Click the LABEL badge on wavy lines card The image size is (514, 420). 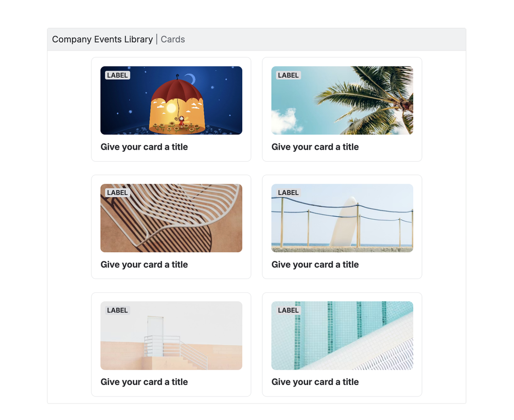(x=117, y=192)
